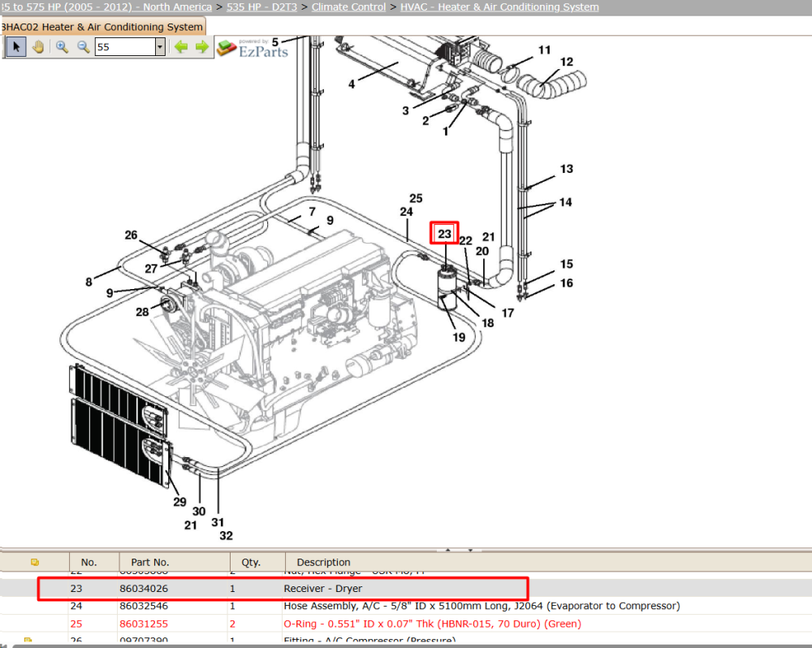Select the Hose Assembly, A/C description row

(x=482, y=606)
